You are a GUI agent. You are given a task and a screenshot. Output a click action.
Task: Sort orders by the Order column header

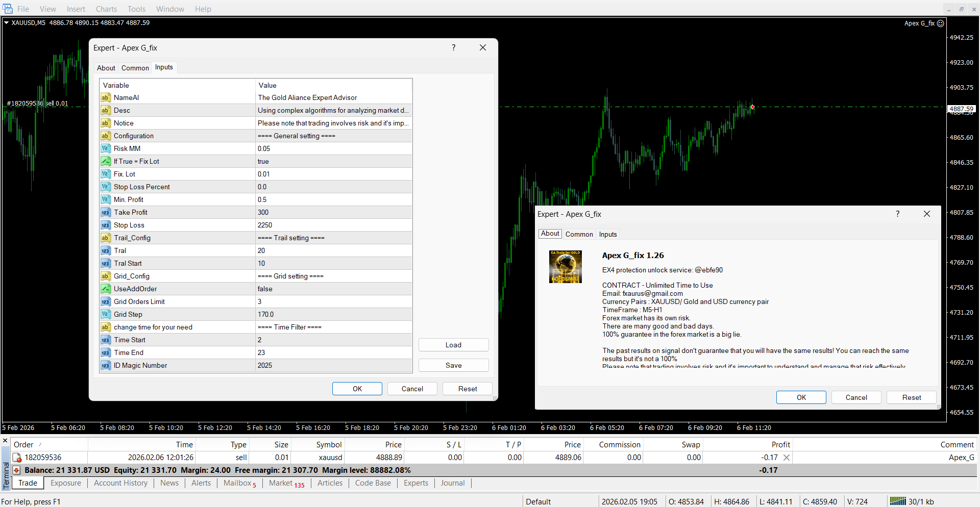tap(23, 445)
